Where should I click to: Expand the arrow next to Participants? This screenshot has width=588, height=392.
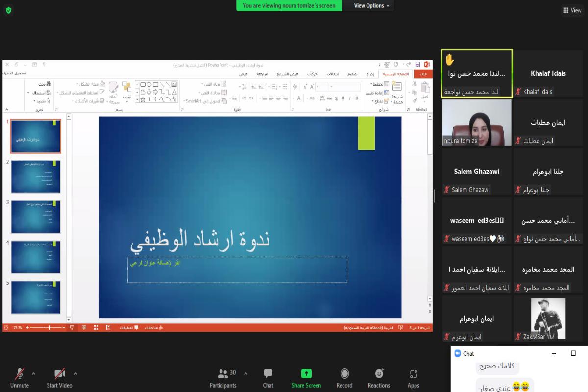click(x=245, y=373)
